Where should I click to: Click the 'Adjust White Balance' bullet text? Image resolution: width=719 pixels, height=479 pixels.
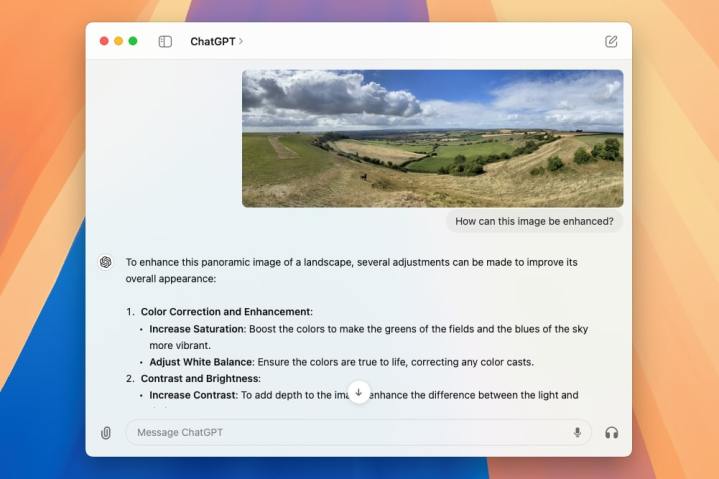click(x=201, y=361)
